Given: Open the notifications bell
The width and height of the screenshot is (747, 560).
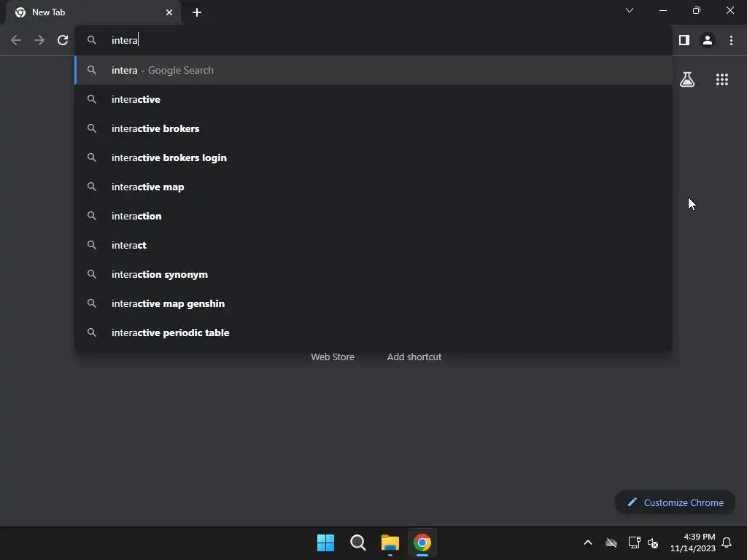Looking at the screenshot, I should (x=727, y=542).
